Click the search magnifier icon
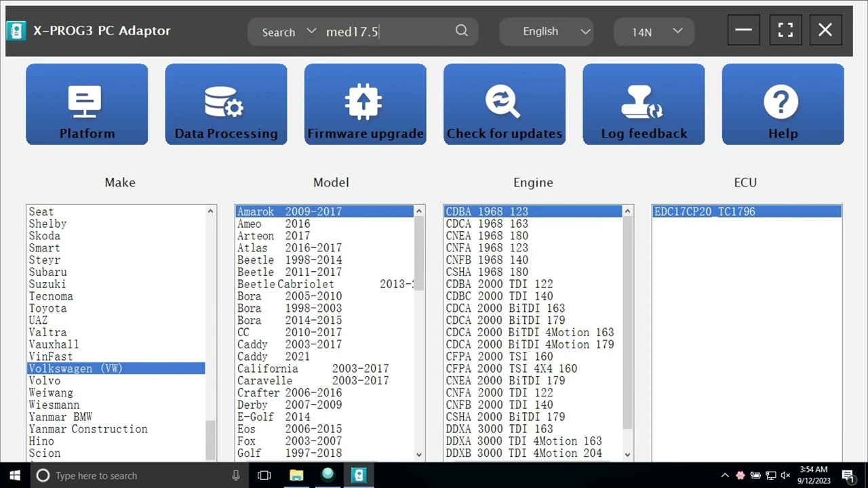This screenshot has width=868, height=488. click(462, 30)
